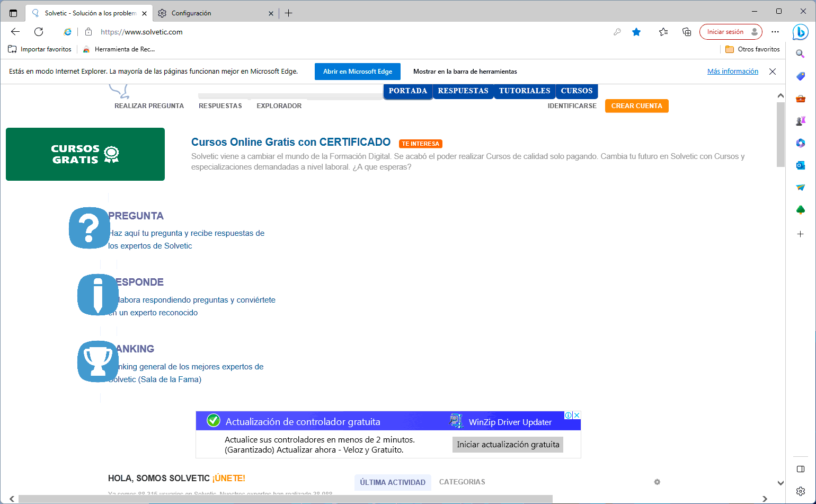This screenshot has height=504, width=816.
Task: Click the Internet Explorer mode icon
Action: pyautogui.click(x=68, y=32)
